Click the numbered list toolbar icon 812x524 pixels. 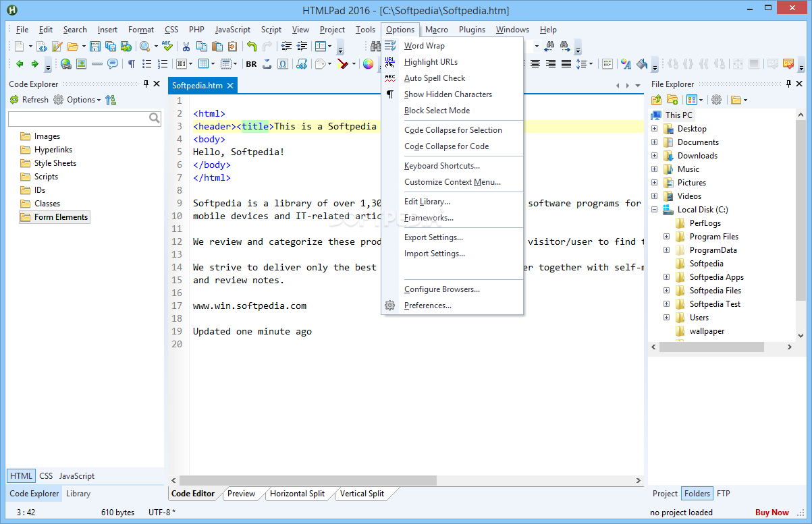tap(163, 64)
